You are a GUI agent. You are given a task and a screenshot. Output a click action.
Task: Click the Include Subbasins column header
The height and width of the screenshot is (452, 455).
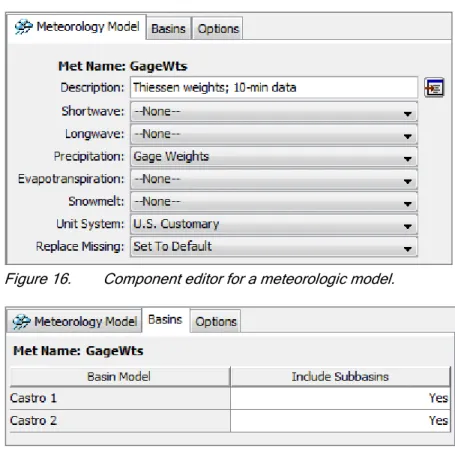340,377
